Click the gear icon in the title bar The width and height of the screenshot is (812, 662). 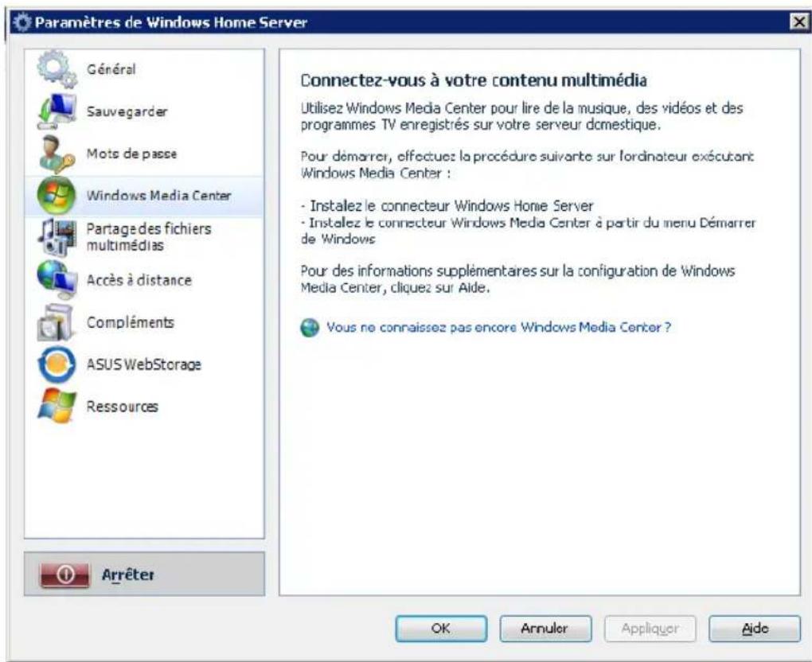pos(22,22)
